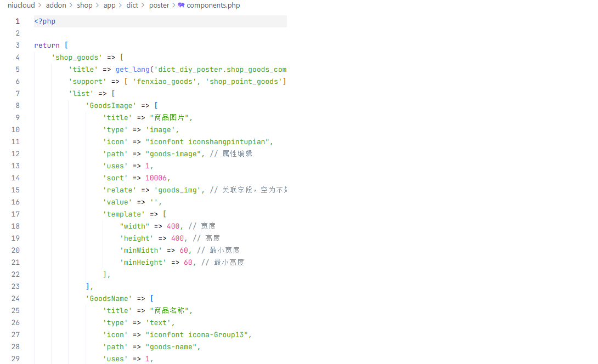Click line number 24 at GoodsName
This screenshot has width=598, height=364.
click(15, 299)
